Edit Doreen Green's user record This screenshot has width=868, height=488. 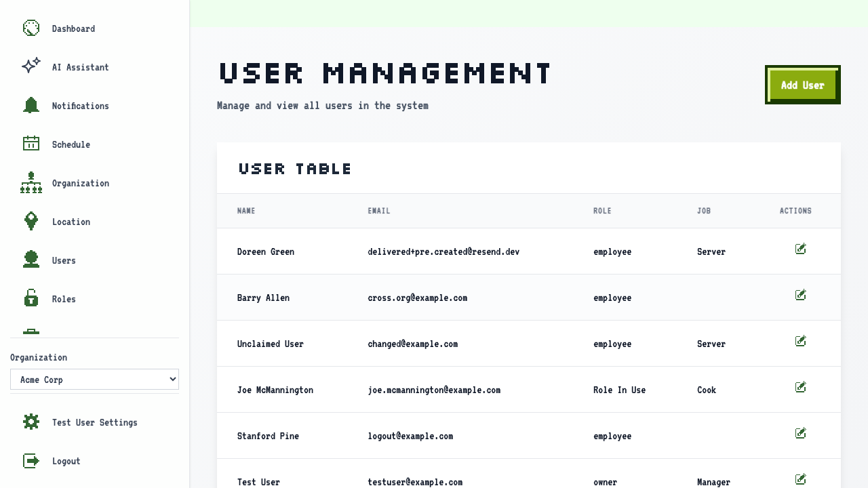(800, 249)
